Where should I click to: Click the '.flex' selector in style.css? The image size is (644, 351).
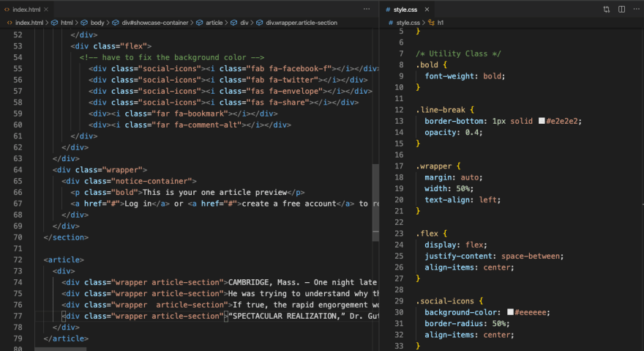coord(427,233)
